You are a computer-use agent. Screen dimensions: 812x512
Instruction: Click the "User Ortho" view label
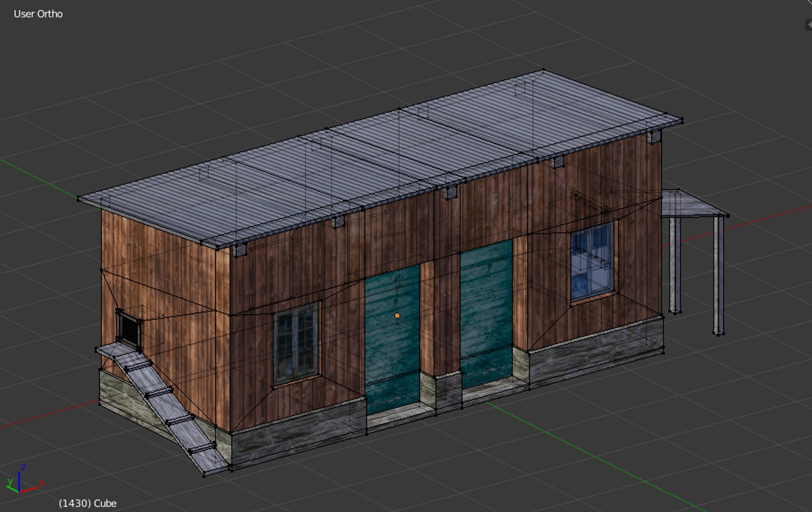tap(38, 14)
